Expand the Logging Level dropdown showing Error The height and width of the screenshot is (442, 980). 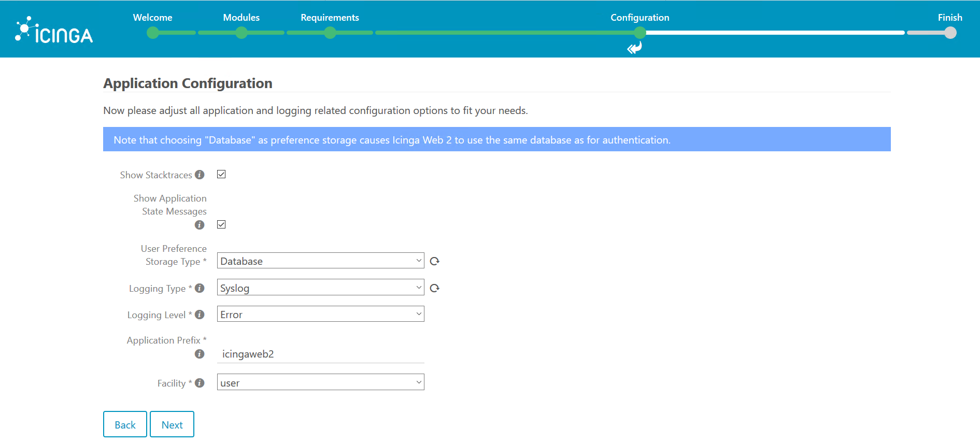(x=320, y=314)
